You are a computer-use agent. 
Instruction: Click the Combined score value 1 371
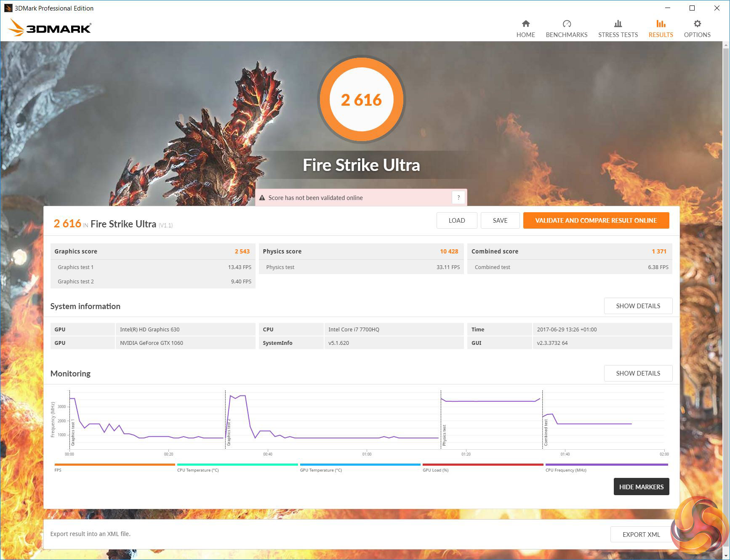pyautogui.click(x=659, y=251)
